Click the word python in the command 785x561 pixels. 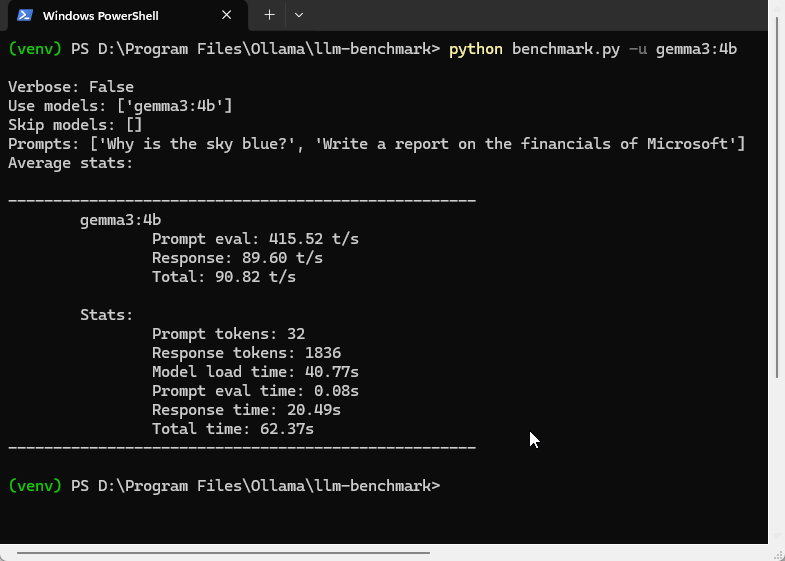476,49
